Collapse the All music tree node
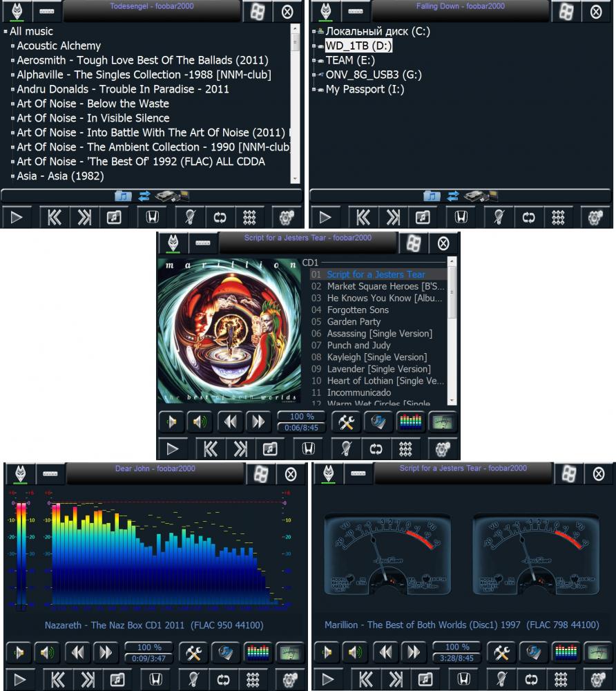Screen dimensions: 616x691 (x=6, y=32)
